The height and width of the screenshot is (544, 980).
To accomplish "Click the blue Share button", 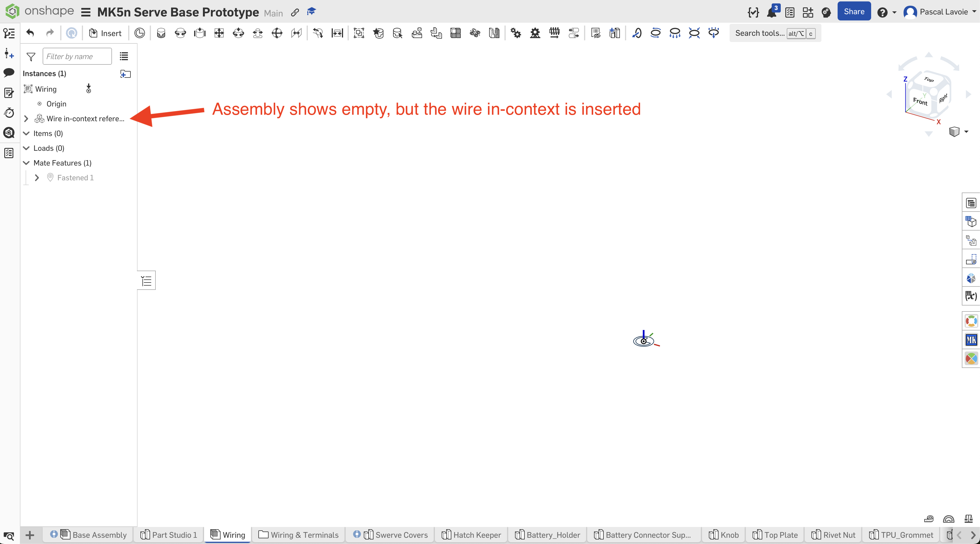I will coord(854,12).
